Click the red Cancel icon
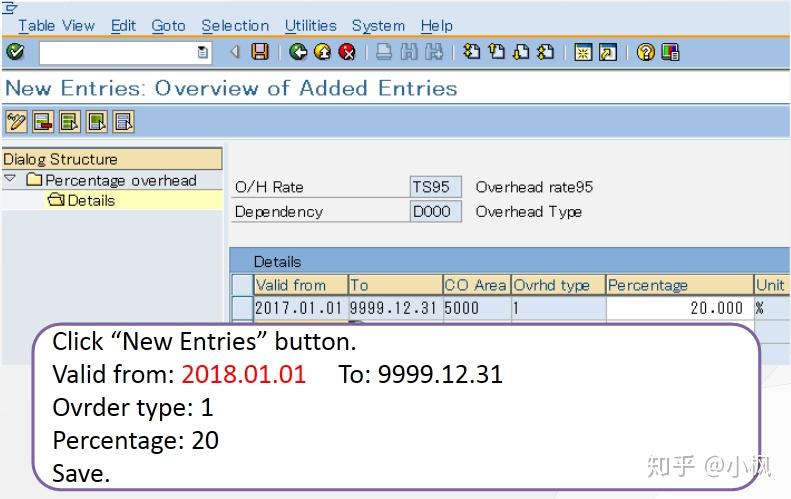The image size is (791, 499). click(x=347, y=52)
